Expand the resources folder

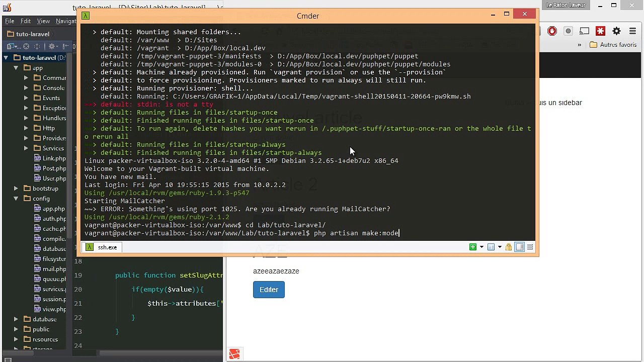click(x=16, y=339)
